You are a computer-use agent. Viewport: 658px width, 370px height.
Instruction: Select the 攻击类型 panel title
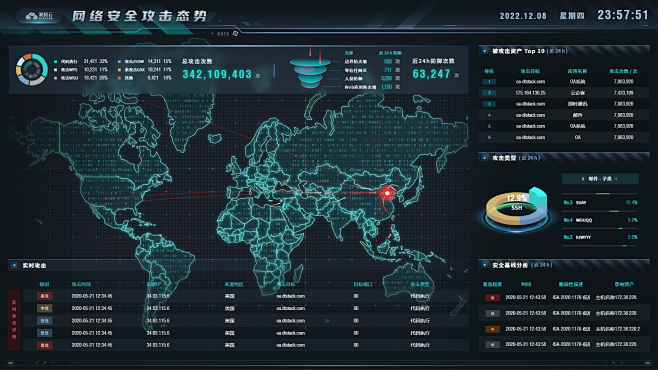504,158
